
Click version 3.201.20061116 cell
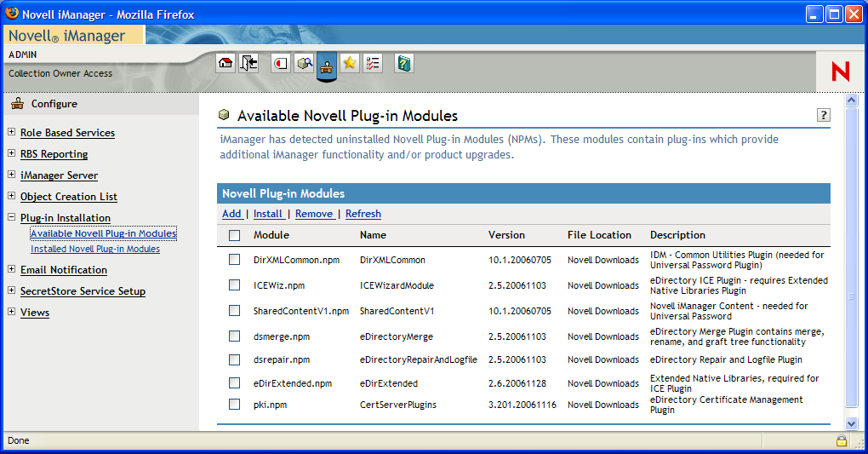coord(522,405)
